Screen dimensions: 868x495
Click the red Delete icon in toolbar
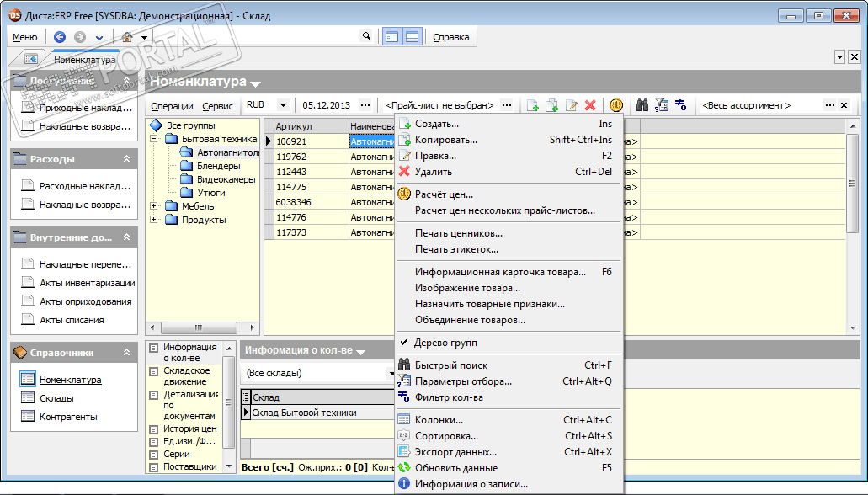coord(590,105)
